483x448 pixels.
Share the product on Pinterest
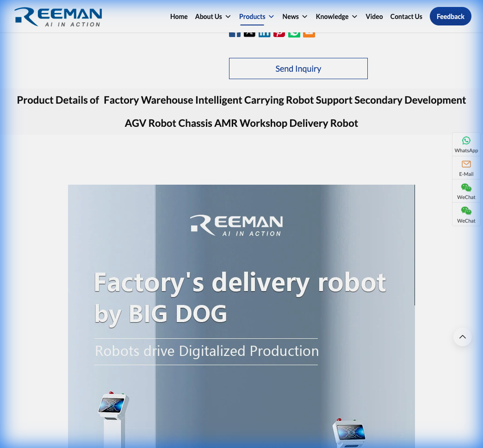279,31
